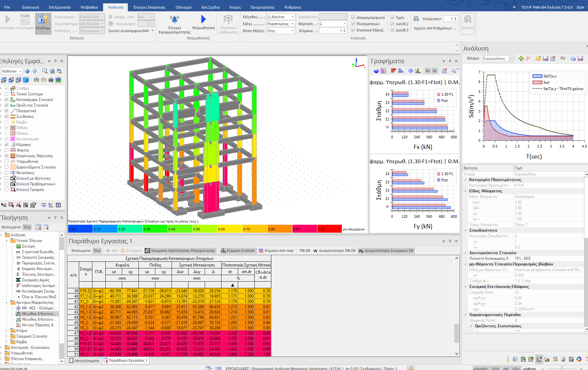
Task: Open the Καθολικό view dropdown
Action: pos(12,71)
